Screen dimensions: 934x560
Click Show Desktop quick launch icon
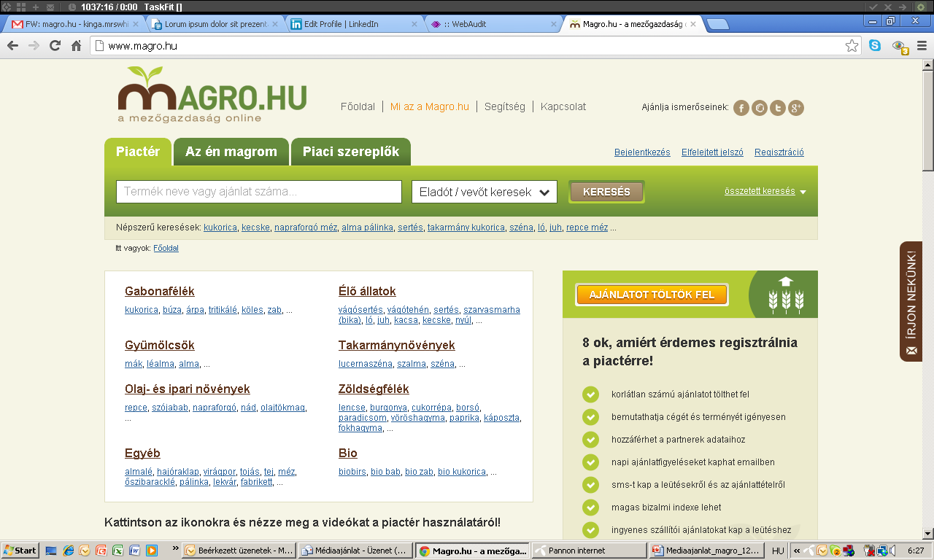coord(51,551)
